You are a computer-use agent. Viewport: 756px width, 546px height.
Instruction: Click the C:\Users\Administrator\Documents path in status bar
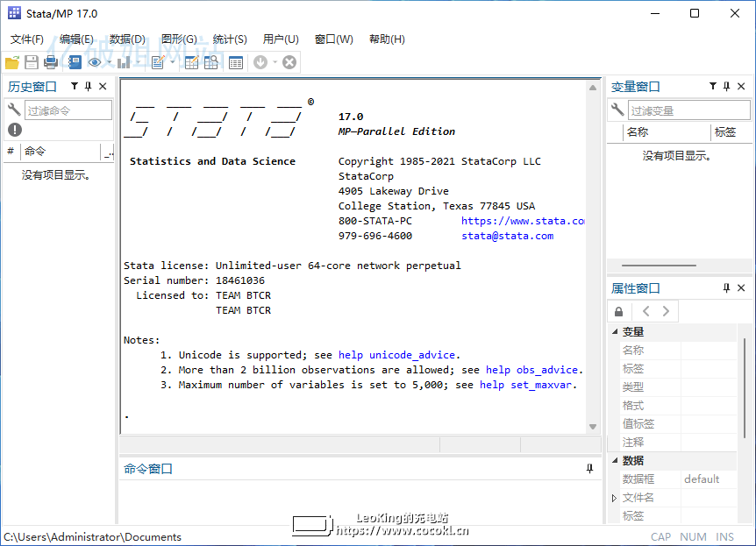tap(93, 537)
